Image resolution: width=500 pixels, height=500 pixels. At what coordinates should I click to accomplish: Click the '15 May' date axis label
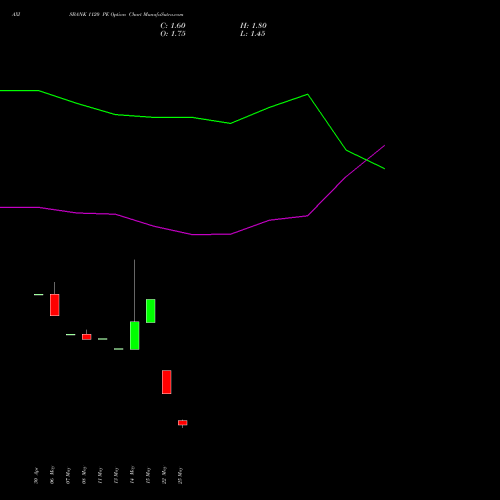(148, 476)
